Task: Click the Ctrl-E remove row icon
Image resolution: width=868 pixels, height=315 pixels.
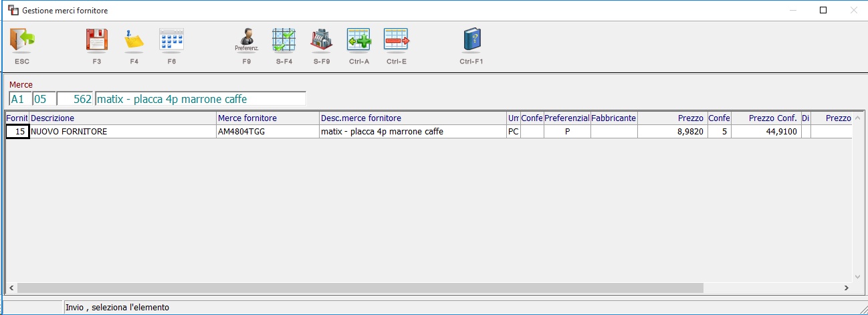Action: (396, 40)
